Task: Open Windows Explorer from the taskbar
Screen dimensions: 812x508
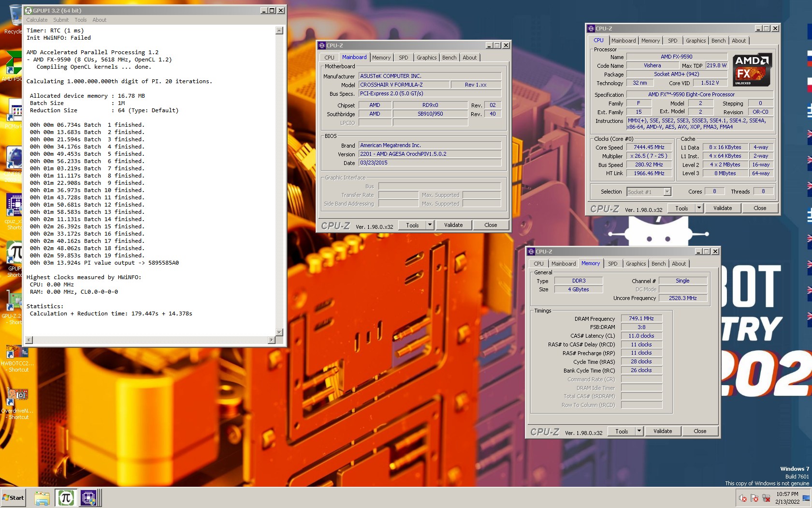Action: 42,498
